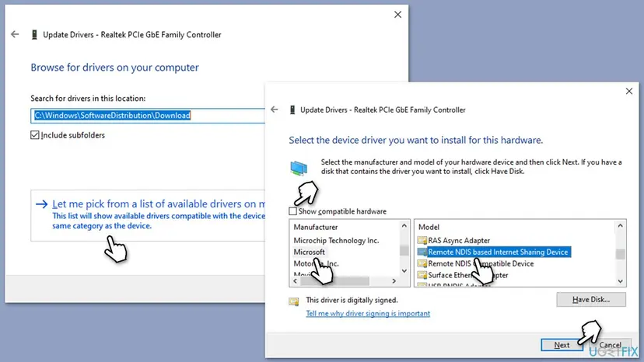This screenshot has height=362, width=644.
Task: Click Manufacturer list scroll right arrow
Action: pyautogui.click(x=394, y=281)
